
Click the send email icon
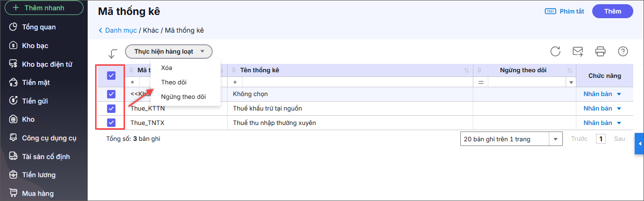(578, 51)
